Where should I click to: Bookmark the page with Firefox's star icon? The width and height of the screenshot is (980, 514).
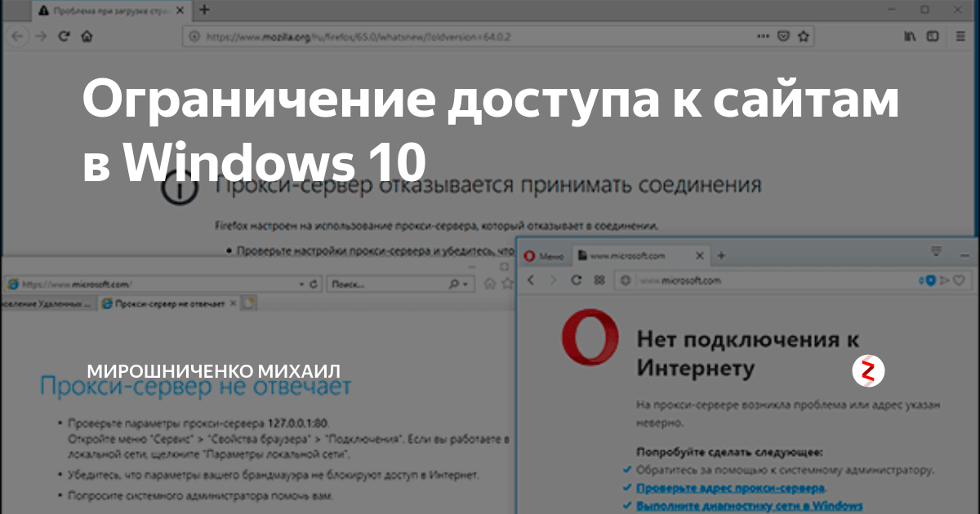coord(804,36)
